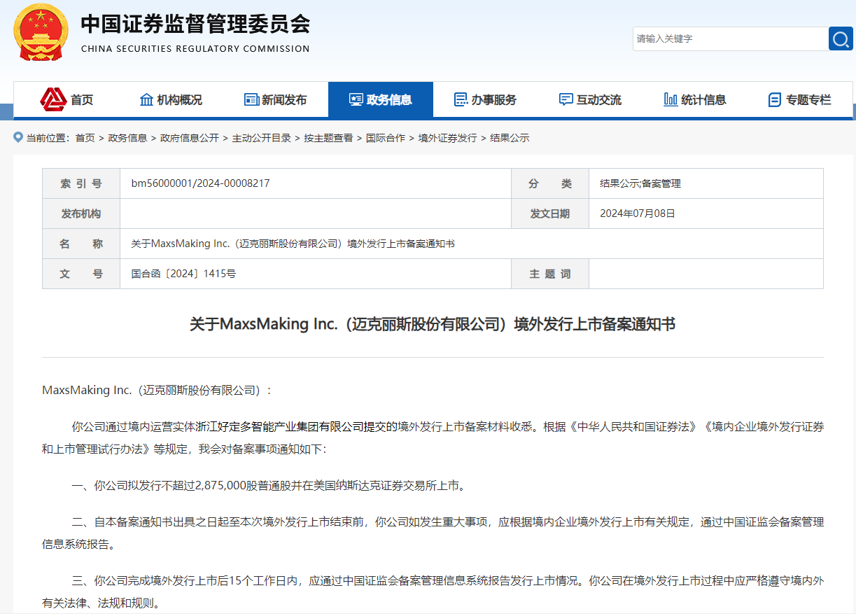Image resolution: width=856 pixels, height=616 pixels.
Task: Click the document icon beside 专题专栏
Action: pos(774,99)
